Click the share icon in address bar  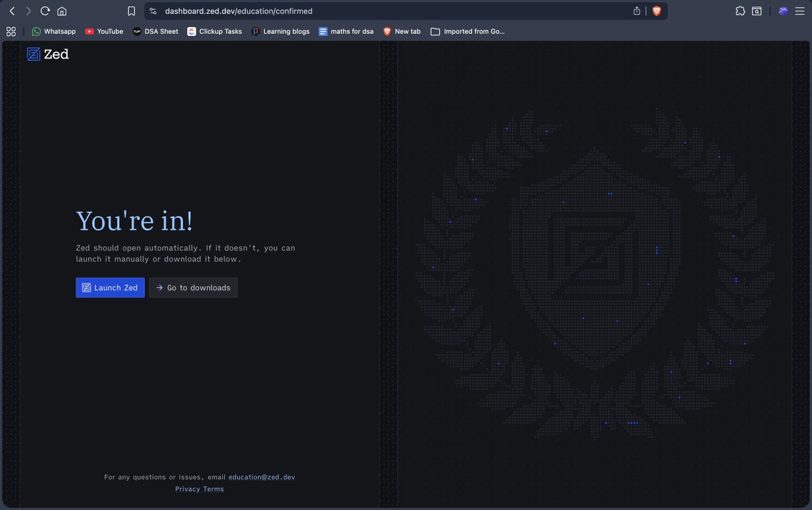pos(637,11)
